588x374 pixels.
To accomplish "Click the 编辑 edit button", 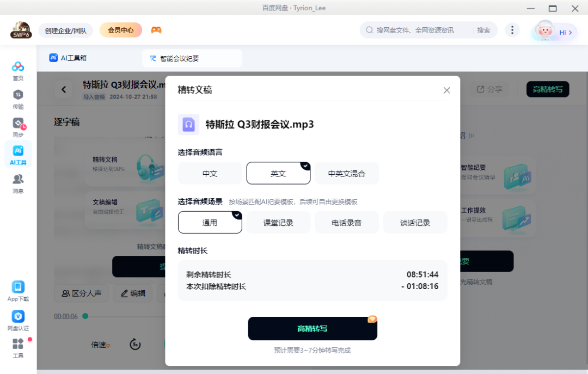I will click(133, 293).
